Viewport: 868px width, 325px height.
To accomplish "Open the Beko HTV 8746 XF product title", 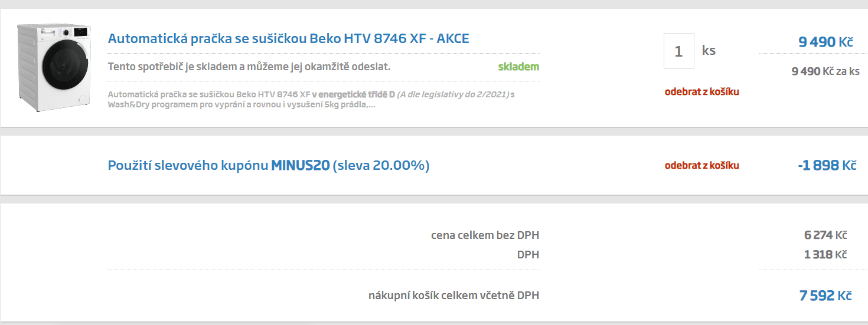I will tap(288, 39).
